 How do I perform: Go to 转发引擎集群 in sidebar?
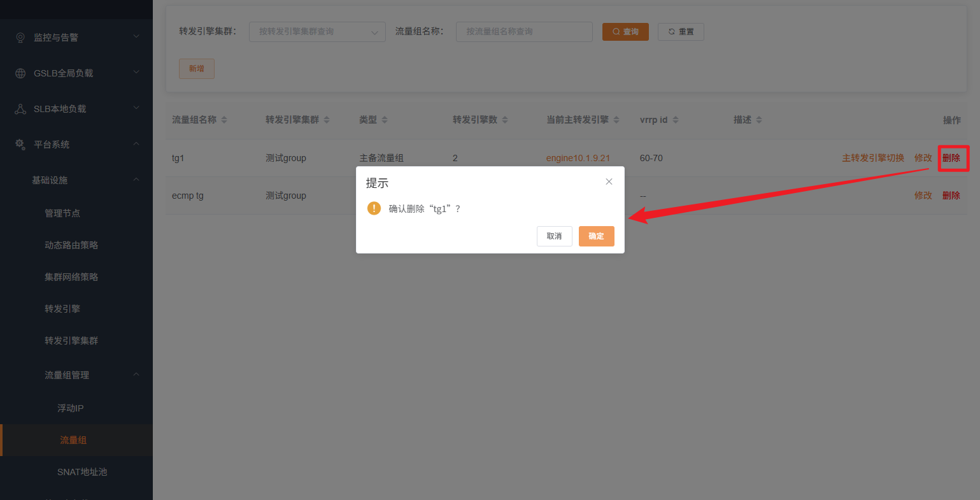pos(71,341)
